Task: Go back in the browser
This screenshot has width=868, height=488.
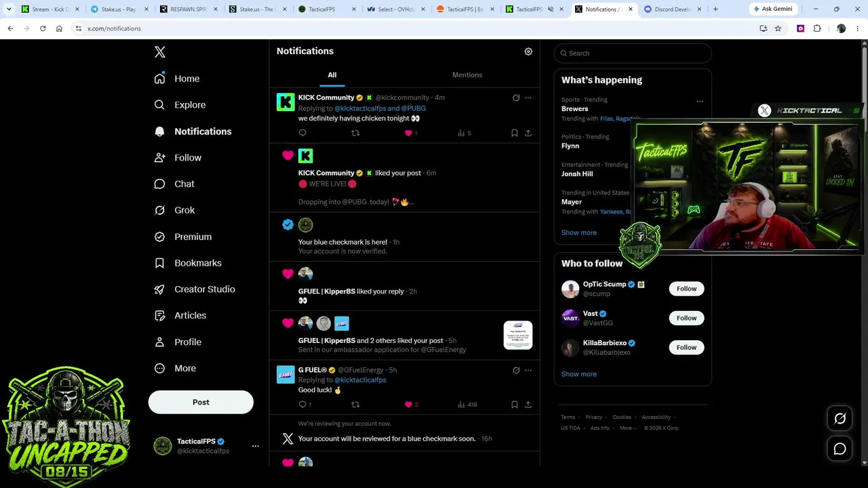Action: tap(10, 28)
